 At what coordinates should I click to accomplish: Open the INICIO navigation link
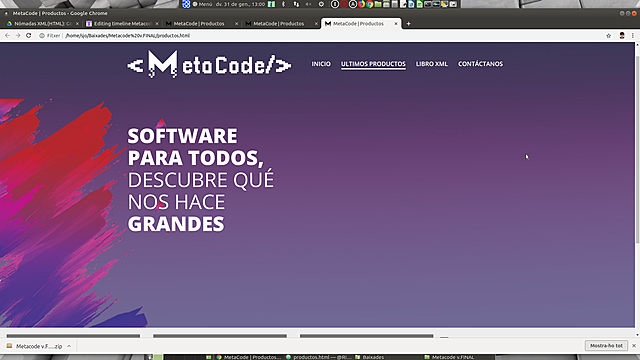coord(321,64)
